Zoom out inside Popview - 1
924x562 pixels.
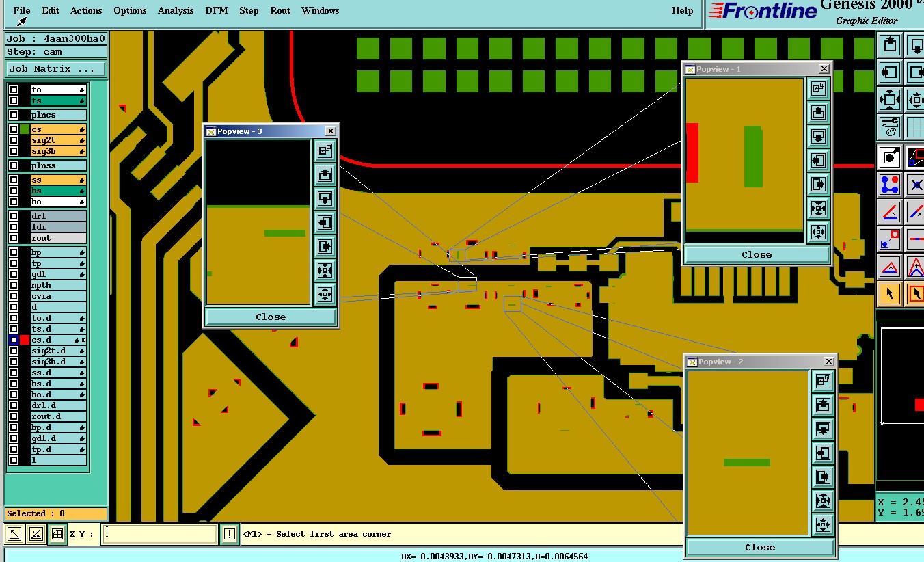pos(819,232)
